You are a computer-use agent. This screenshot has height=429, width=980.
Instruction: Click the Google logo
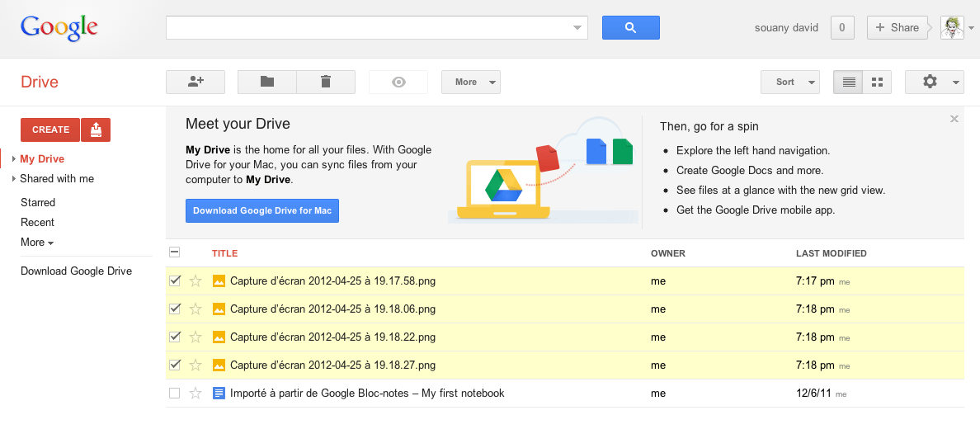click(x=59, y=27)
